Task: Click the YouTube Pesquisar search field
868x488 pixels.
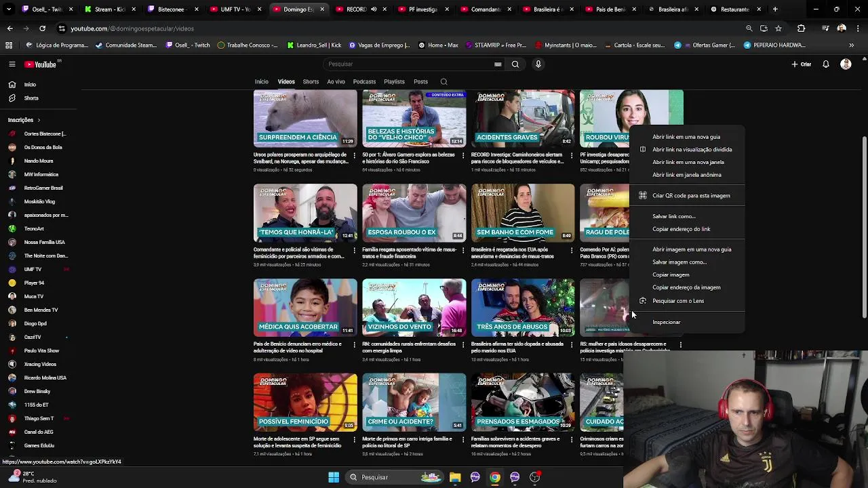Action: (414, 64)
